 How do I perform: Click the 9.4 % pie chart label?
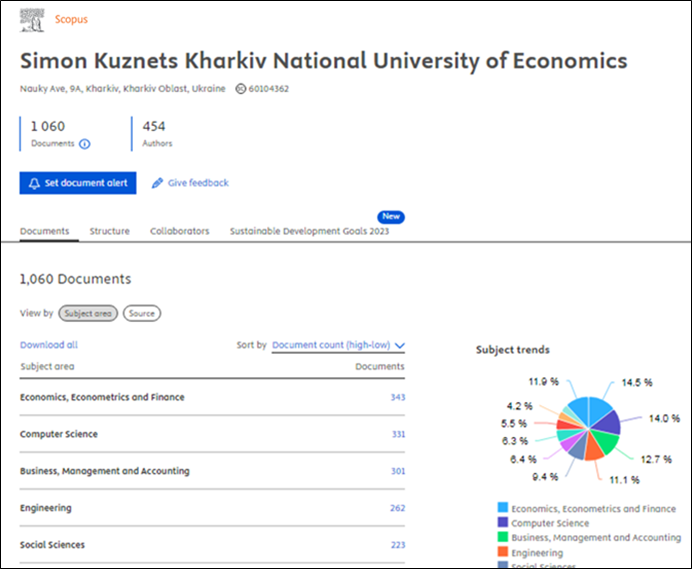tap(545, 477)
